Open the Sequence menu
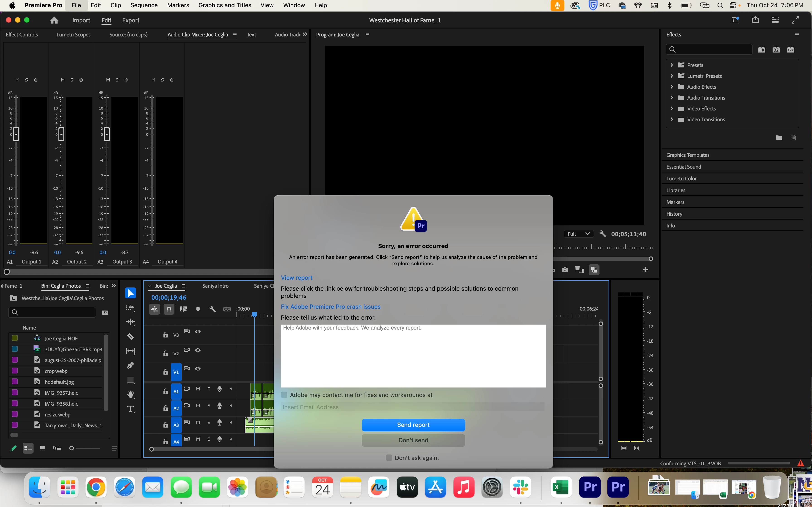The width and height of the screenshot is (812, 507). (x=144, y=5)
